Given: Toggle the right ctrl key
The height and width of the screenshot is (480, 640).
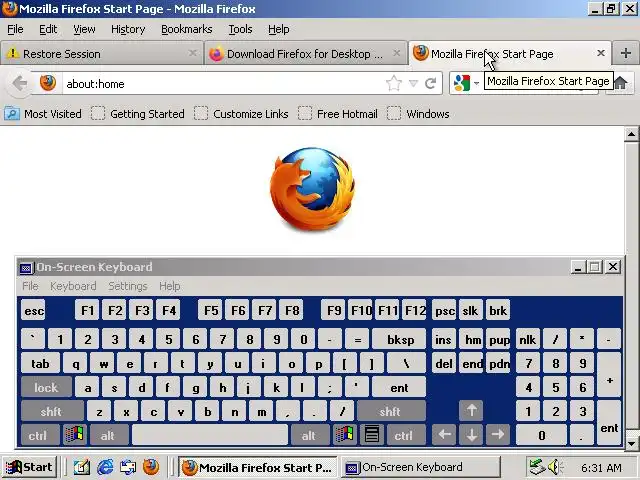Looking at the screenshot, I should [x=405, y=435].
